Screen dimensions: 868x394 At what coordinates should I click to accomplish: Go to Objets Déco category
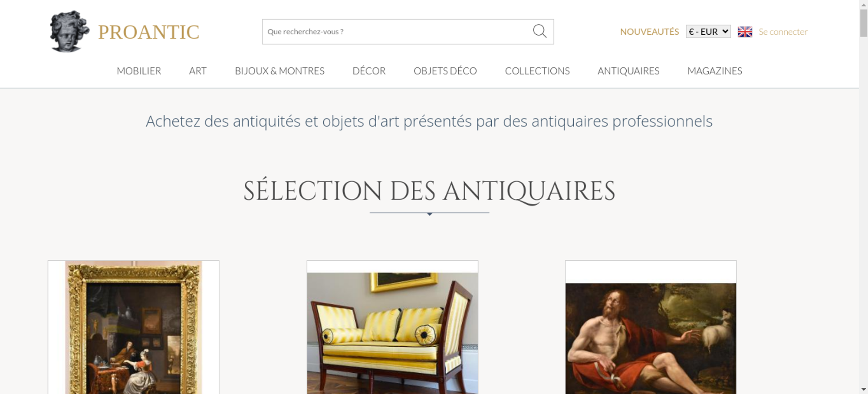coord(445,71)
